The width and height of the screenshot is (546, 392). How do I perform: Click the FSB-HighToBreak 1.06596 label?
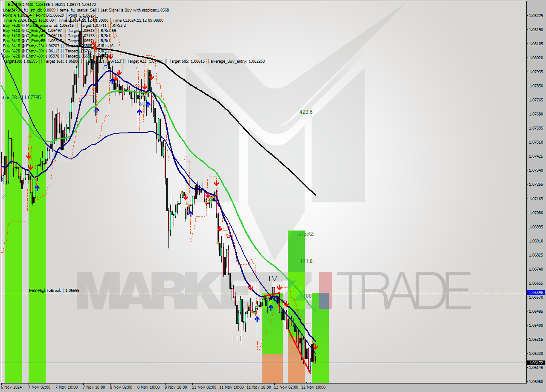[54, 290]
